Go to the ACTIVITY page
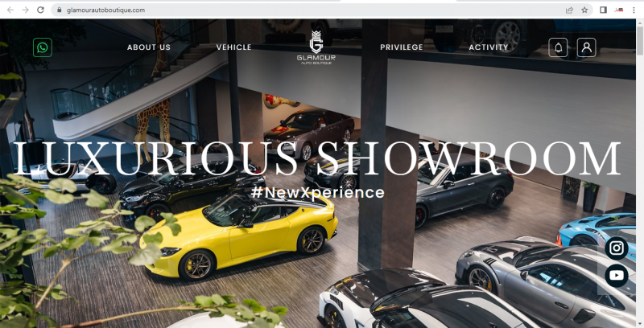Image resolution: width=644 pixels, height=328 pixels. pos(489,47)
